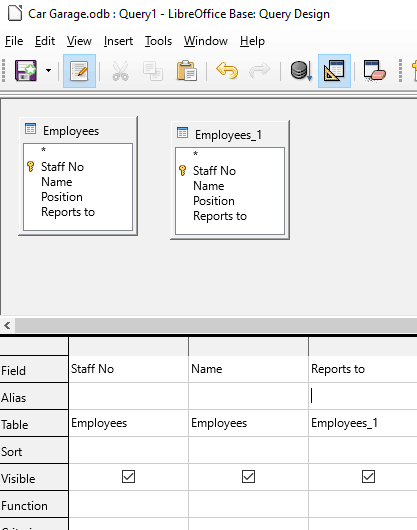Select Position field in Employees table

(62, 197)
